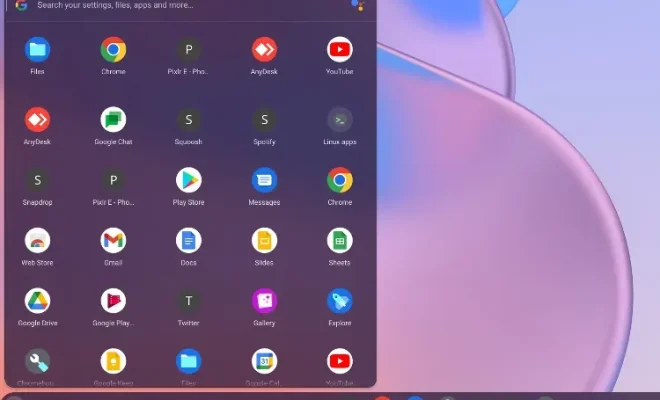
Task: Open Chrome next to Messages
Action: 340,180
